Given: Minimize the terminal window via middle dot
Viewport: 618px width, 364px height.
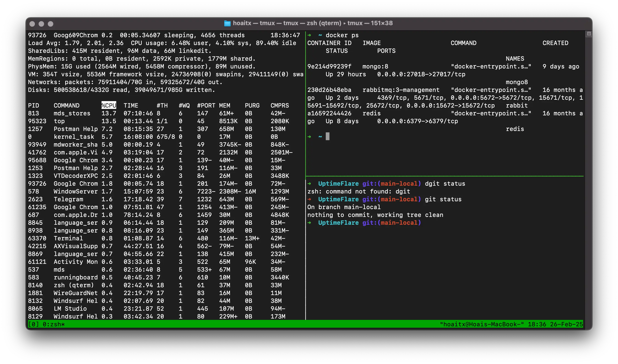Looking at the screenshot, I should click(x=41, y=24).
